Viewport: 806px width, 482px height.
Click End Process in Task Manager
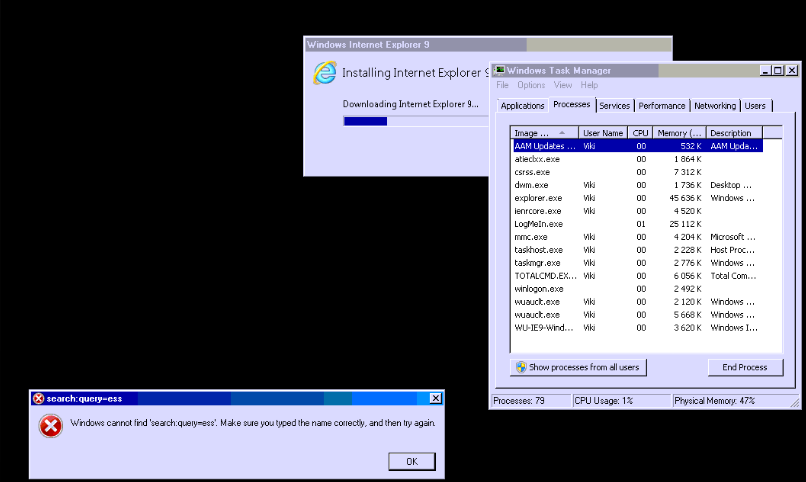(745, 367)
